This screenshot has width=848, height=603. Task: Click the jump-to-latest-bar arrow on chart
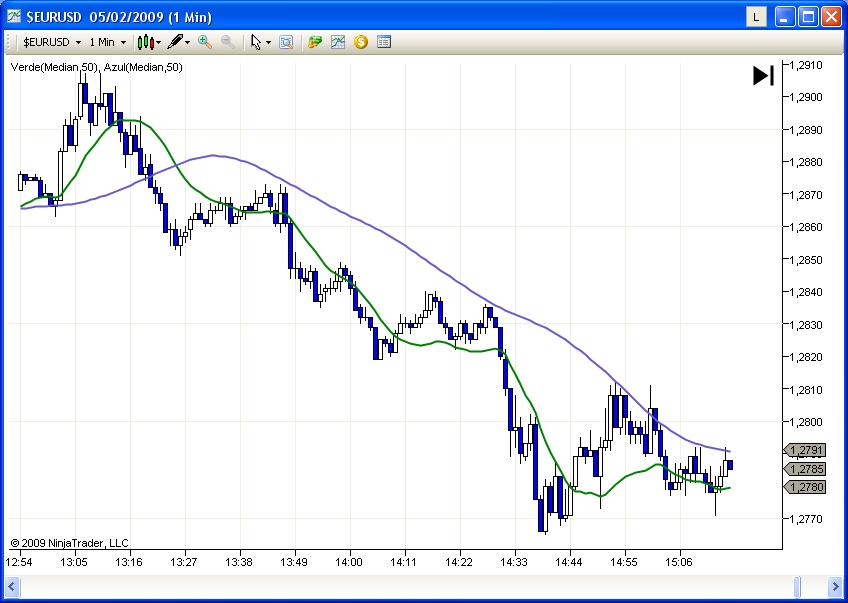[x=764, y=76]
